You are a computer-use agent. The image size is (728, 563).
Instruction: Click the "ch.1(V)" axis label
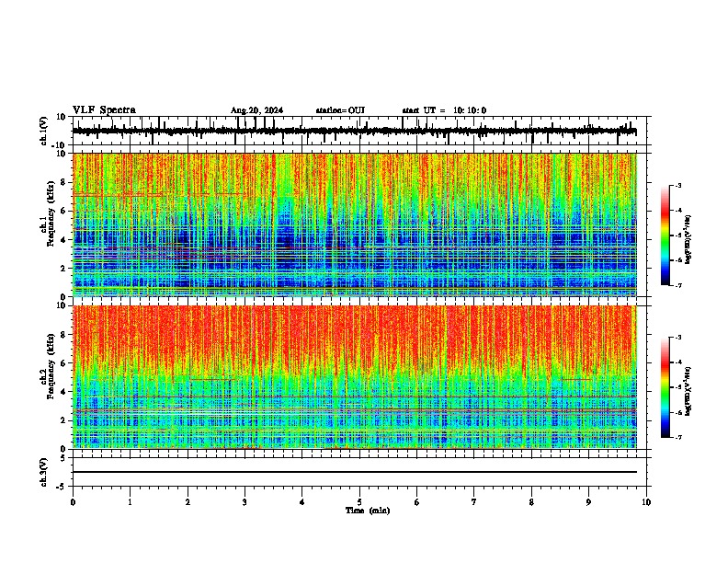pos(44,131)
